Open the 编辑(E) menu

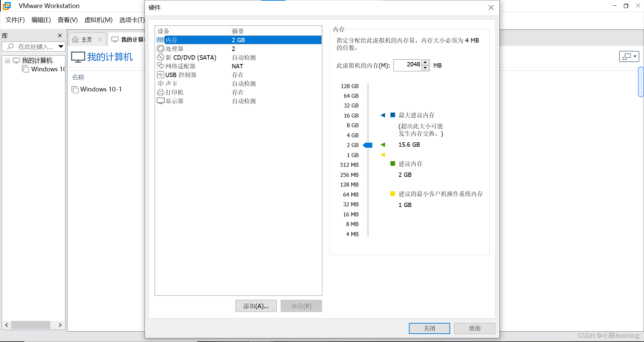[x=41, y=20]
